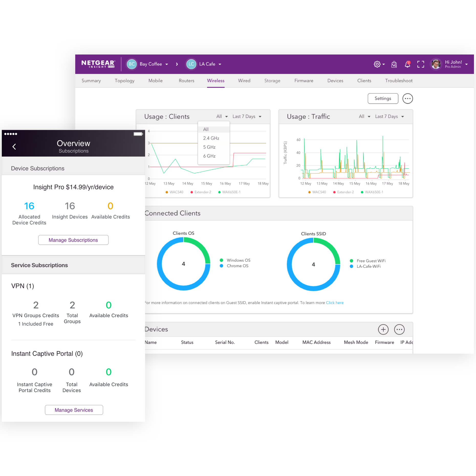This screenshot has width=476, height=476.
Task: Click the notifications bell icon
Action: 407,64
